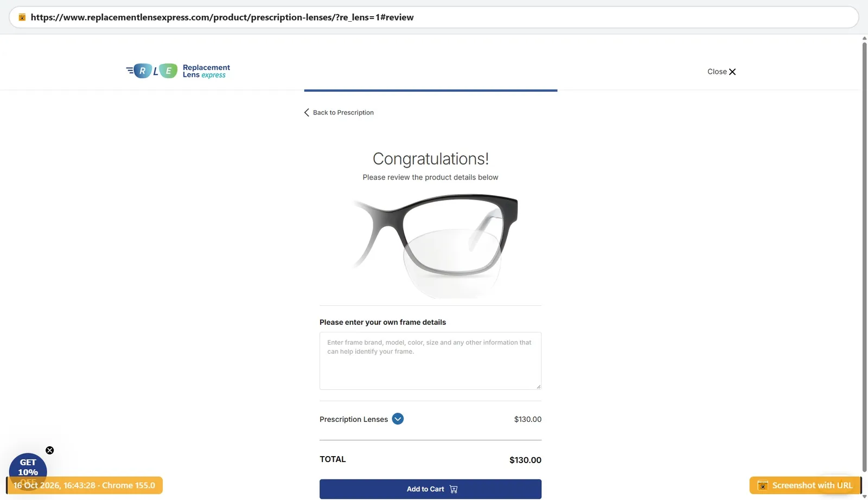
Task: Click the timestamp Chrome 155.0 label
Action: tap(84, 485)
